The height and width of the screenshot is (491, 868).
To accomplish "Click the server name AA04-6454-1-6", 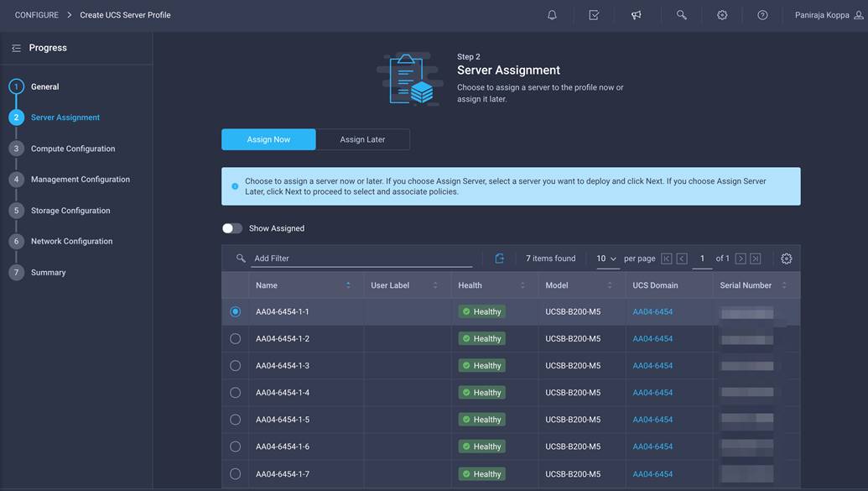I will (x=283, y=447).
